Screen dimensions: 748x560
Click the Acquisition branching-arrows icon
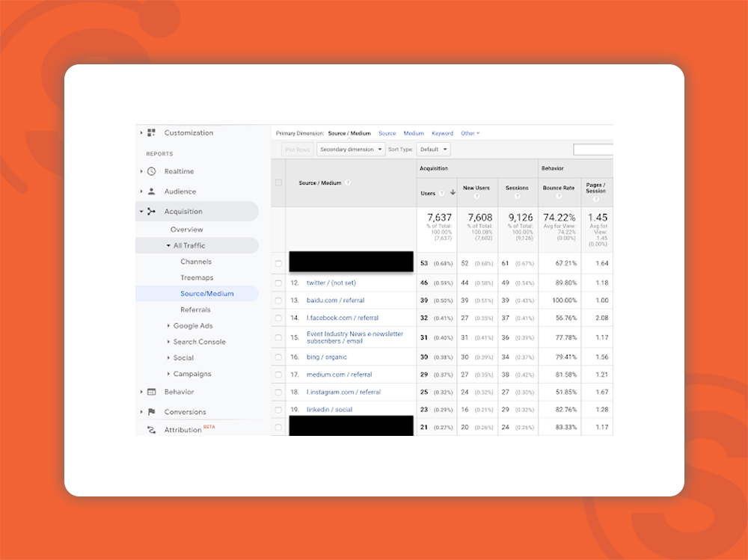coord(151,212)
